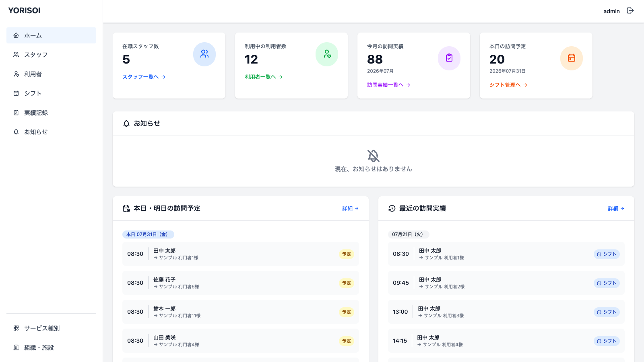Follow the スタッフ一覧へ link

(144, 77)
